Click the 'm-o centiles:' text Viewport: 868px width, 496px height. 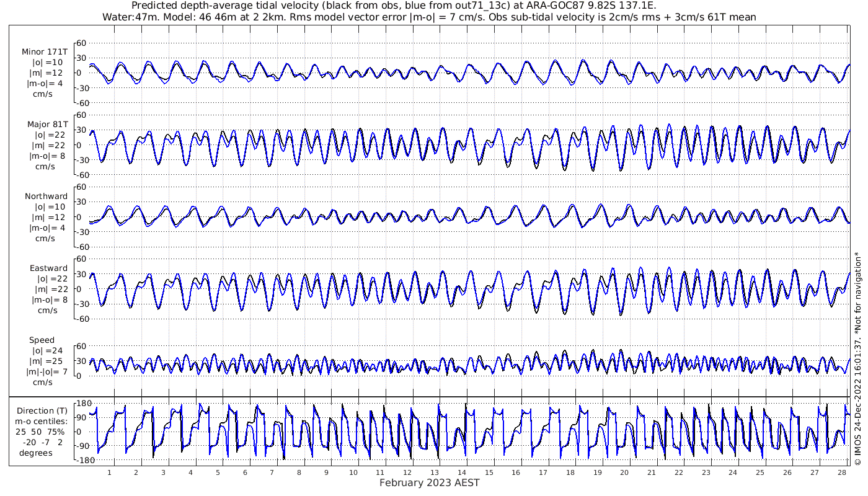(42, 421)
